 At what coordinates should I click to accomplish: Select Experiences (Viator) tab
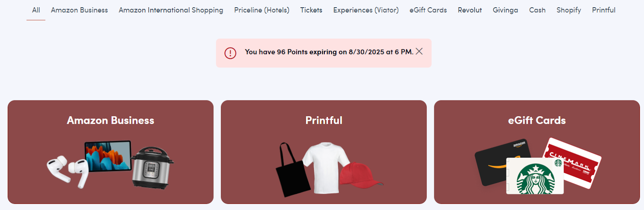point(366,10)
